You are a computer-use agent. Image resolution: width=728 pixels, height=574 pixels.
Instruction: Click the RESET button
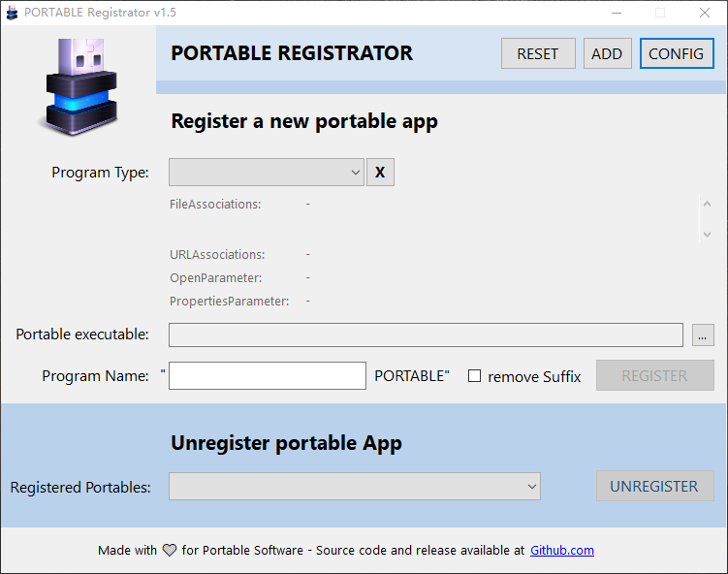(x=538, y=53)
